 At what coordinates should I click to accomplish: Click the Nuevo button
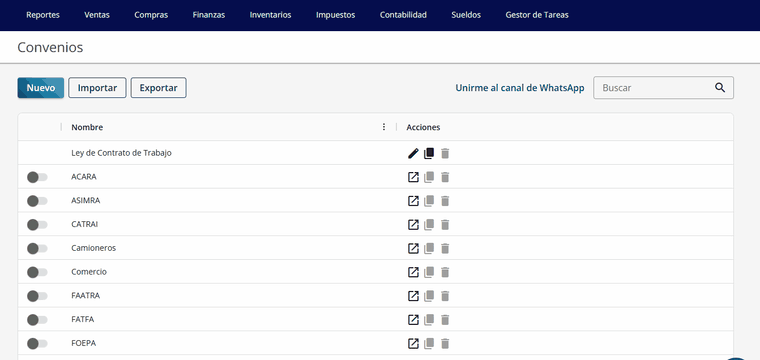(41, 88)
